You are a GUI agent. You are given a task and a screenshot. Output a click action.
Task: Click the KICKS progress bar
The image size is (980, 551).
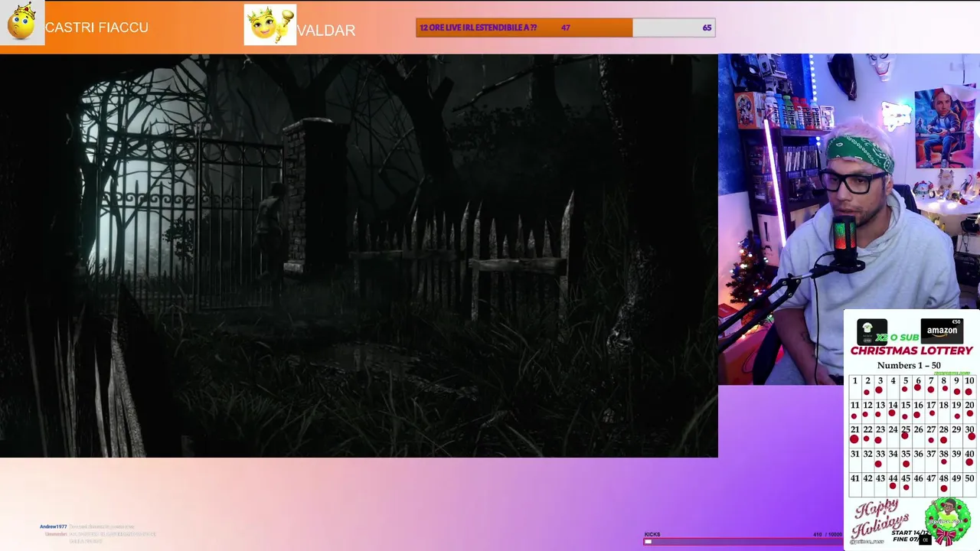pos(743,541)
